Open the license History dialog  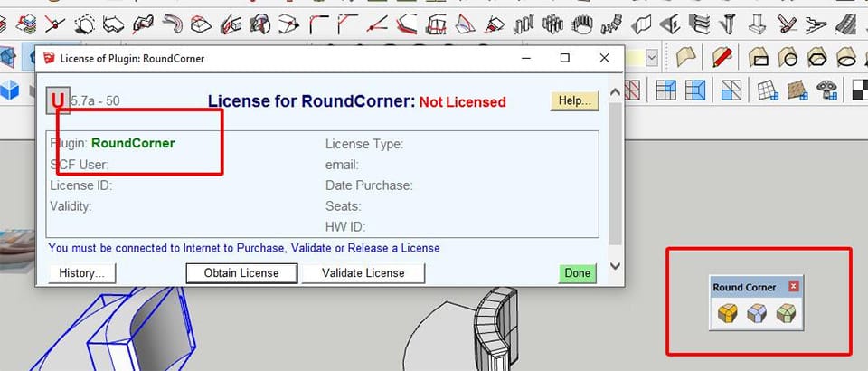click(82, 273)
